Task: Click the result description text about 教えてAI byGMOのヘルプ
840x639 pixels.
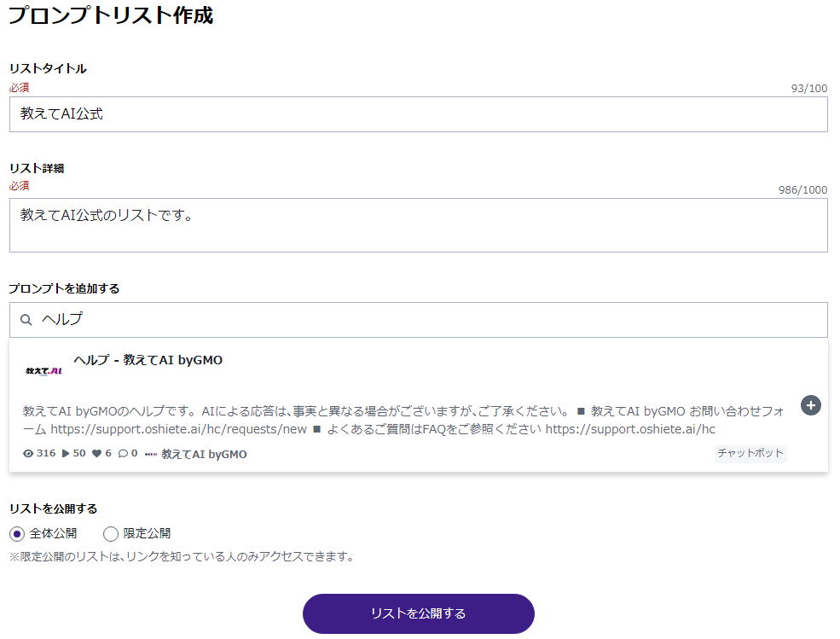Action: tap(404, 421)
